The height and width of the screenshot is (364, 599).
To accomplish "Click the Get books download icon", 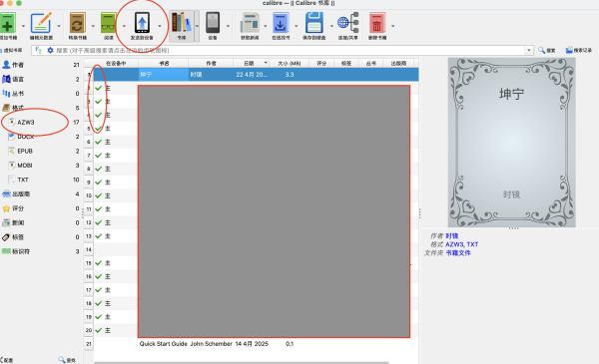I will click(x=281, y=23).
